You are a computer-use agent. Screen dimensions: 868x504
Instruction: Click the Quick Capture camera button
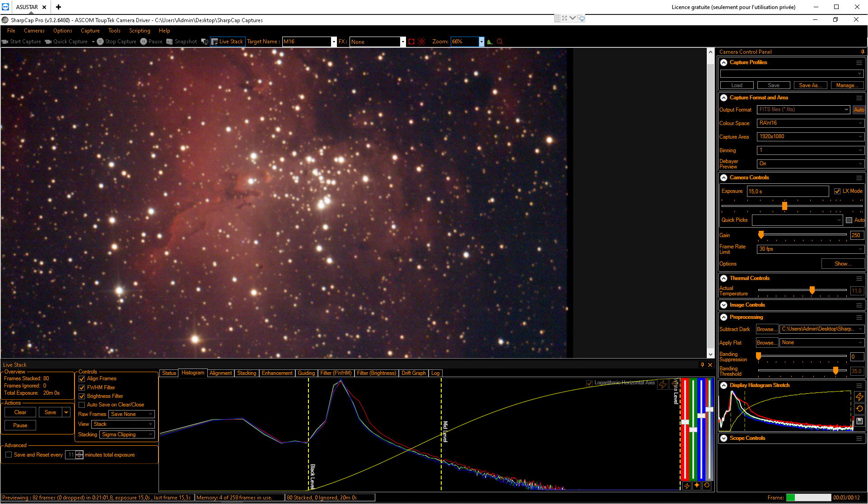tap(66, 42)
